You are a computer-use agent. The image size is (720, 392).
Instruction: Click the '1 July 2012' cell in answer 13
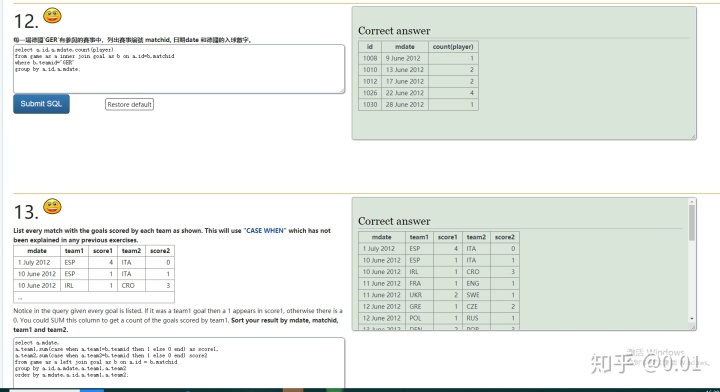coord(382,248)
